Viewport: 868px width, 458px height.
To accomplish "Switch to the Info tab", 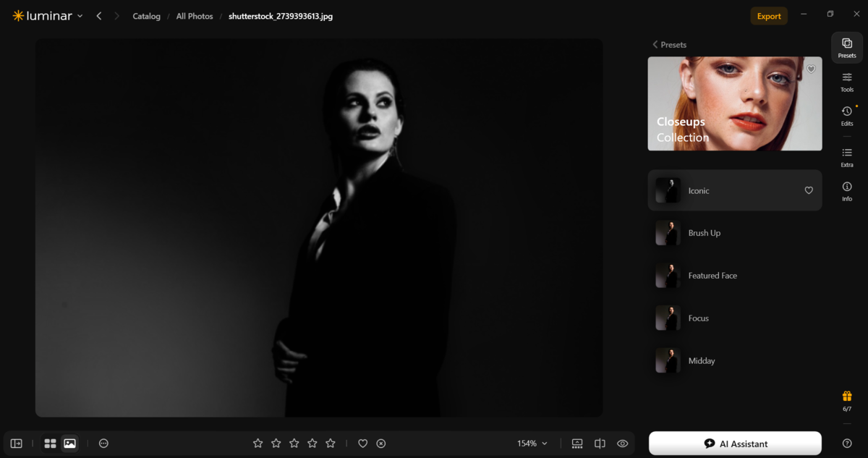I will coord(847,191).
